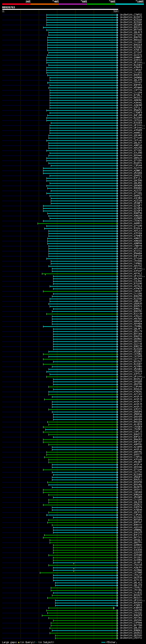
Task: Click the red ~20% identity legend segment
Action: pos(16,4)
